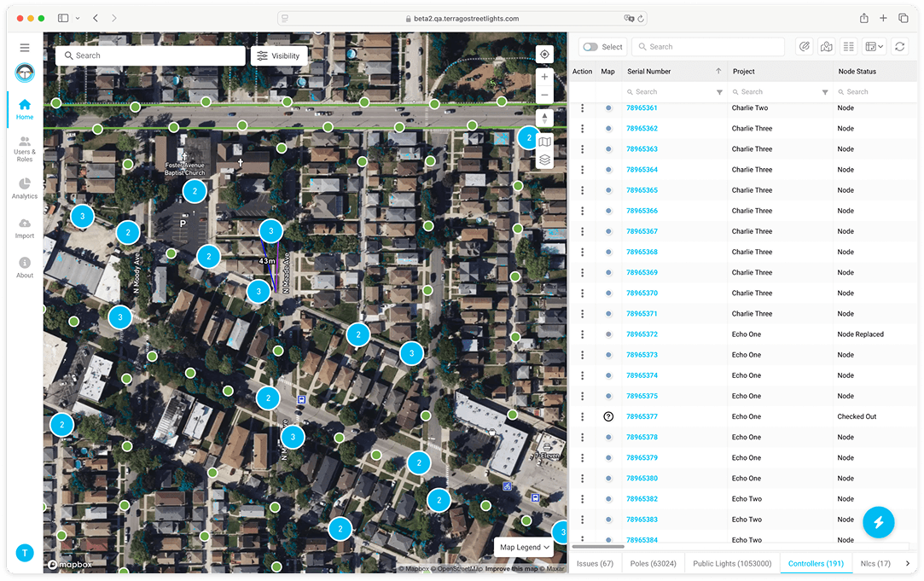Click the Terrago steering wheel logo
Image resolution: width=924 pixels, height=581 pixels.
coord(25,73)
